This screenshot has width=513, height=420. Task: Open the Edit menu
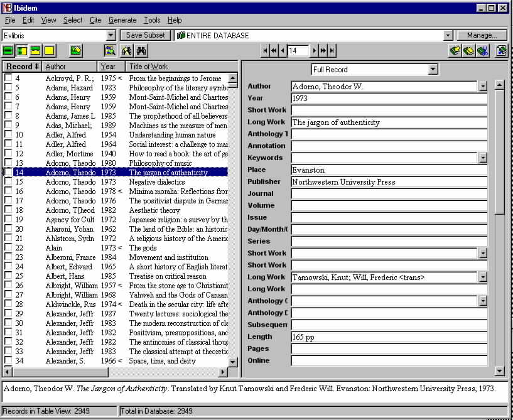pyautogui.click(x=28, y=20)
